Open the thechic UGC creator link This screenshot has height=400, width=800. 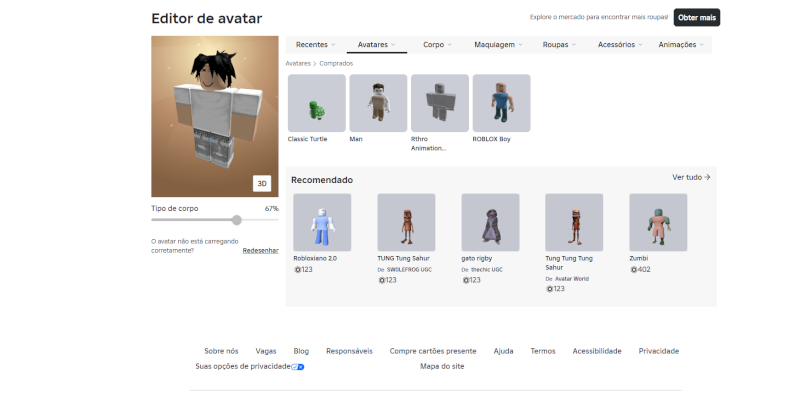[x=487, y=269]
